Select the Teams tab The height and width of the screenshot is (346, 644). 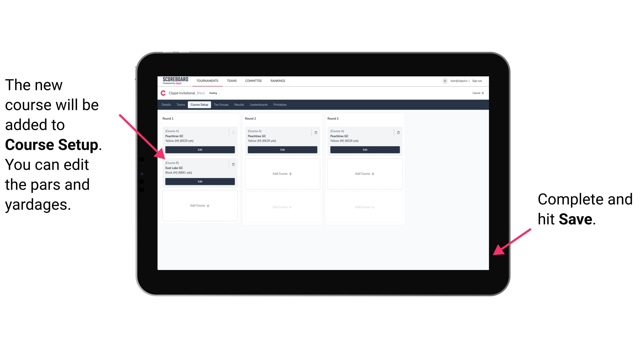(180, 105)
